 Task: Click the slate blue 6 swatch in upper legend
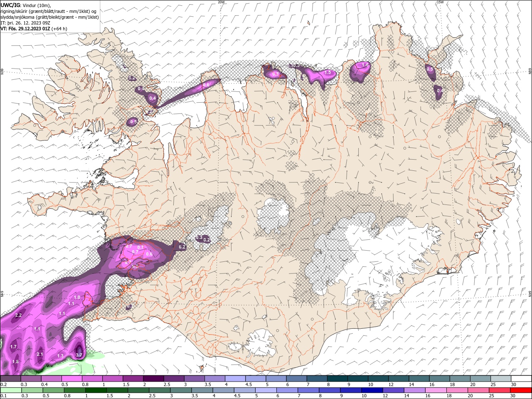pos(296,379)
